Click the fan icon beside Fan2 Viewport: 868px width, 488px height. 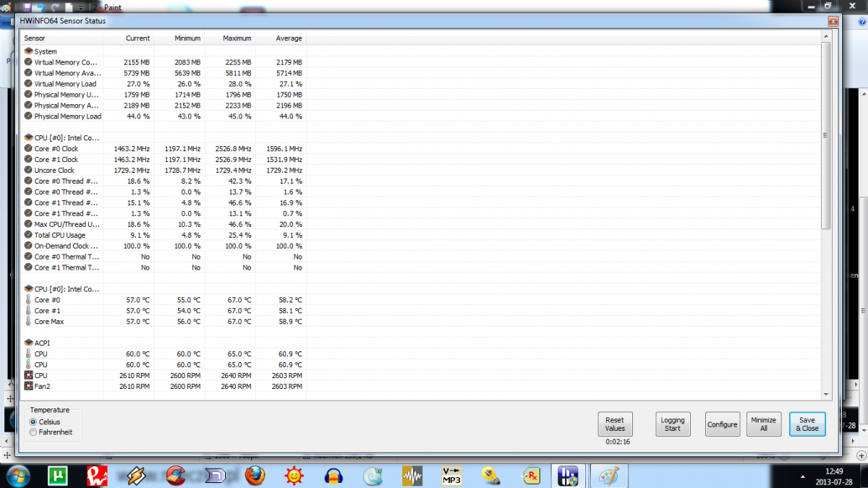[x=28, y=387]
